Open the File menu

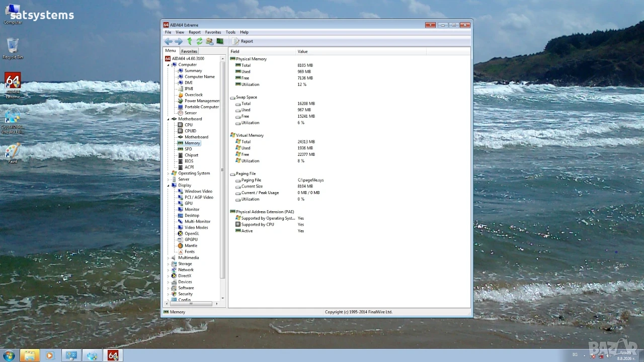click(168, 32)
